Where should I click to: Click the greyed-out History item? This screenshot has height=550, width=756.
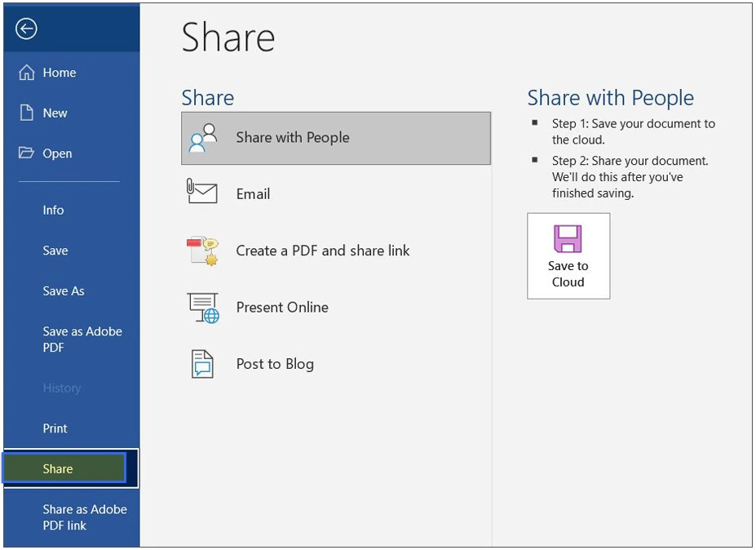click(62, 388)
